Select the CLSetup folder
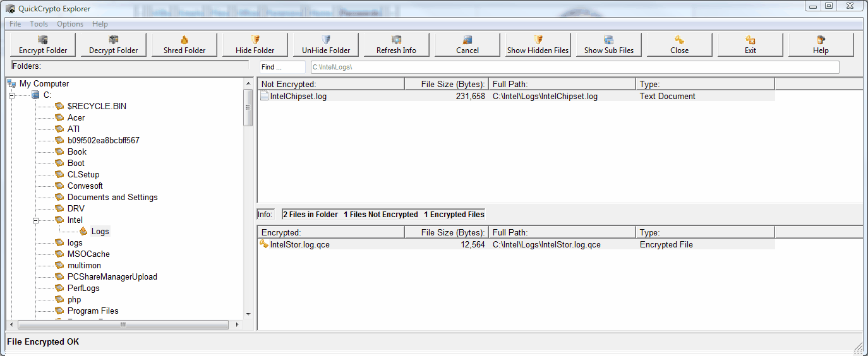868x356 pixels. click(83, 174)
